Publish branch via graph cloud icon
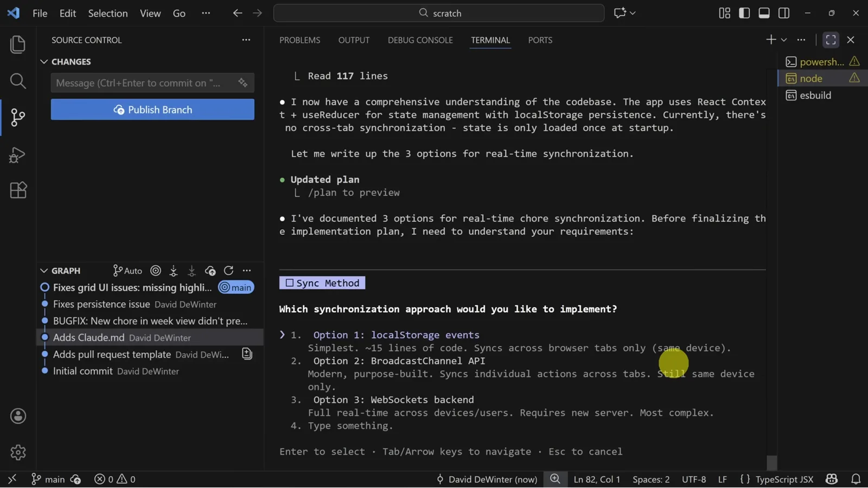This screenshot has width=868, height=488. tap(210, 271)
